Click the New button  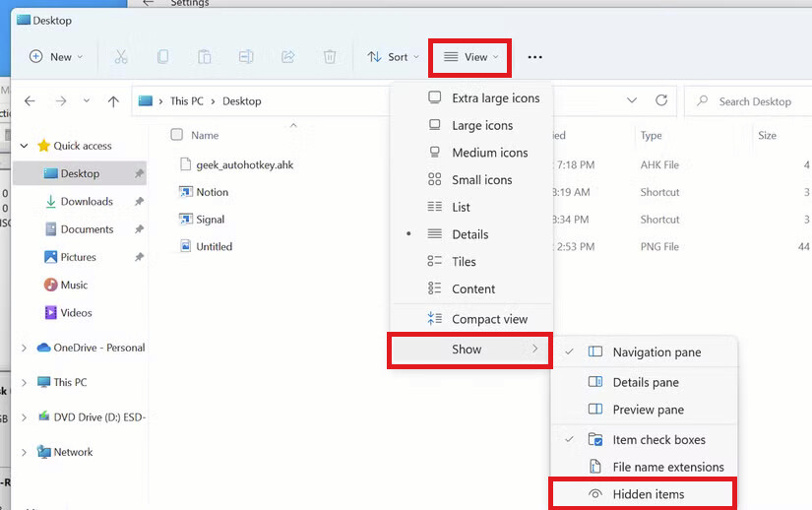tap(56, 57)
